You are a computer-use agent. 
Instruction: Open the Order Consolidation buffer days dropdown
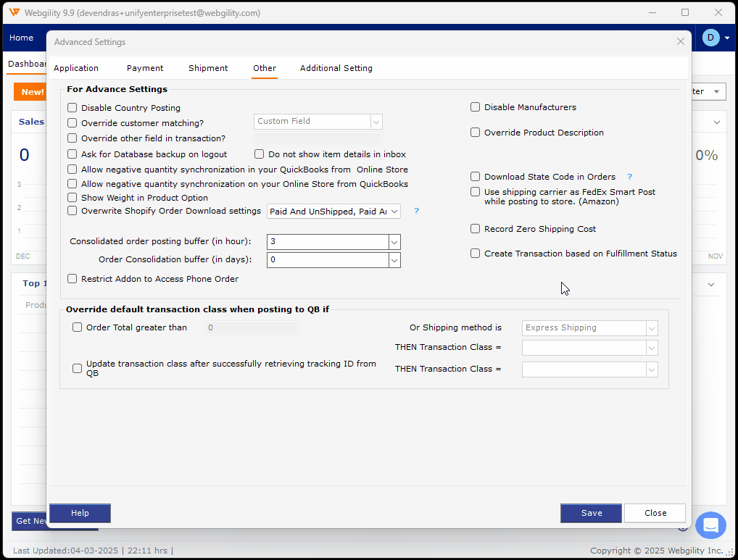[x=394, y=259]
